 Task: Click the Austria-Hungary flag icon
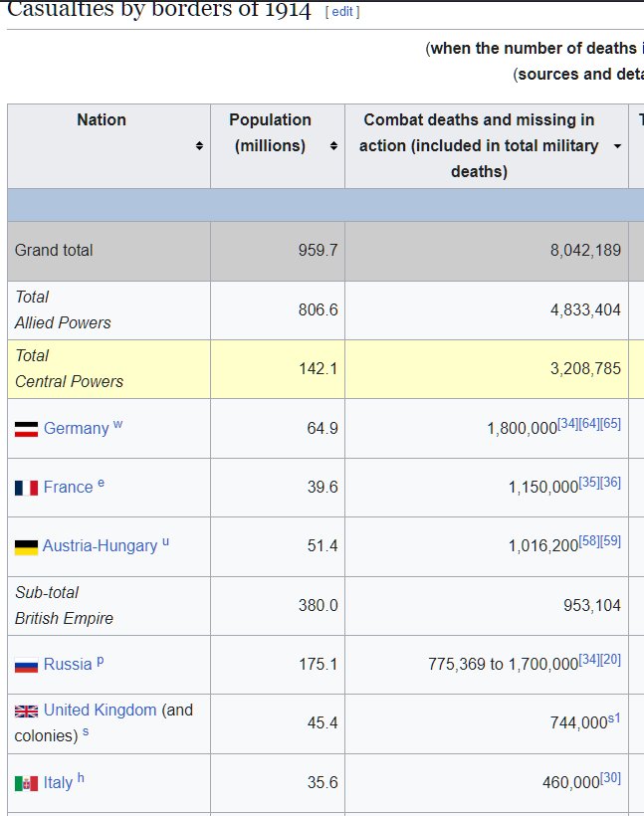pos(26,547)
